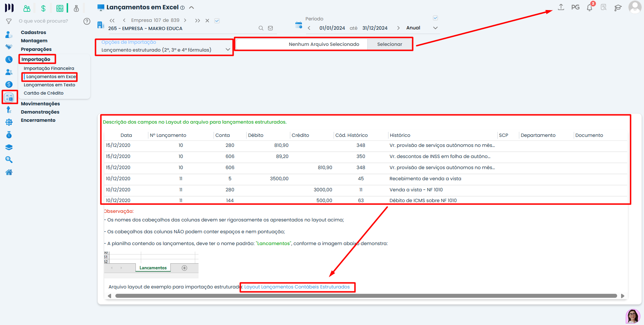
Task: Open Importação Financeira menu item
Action: (49, 68)
